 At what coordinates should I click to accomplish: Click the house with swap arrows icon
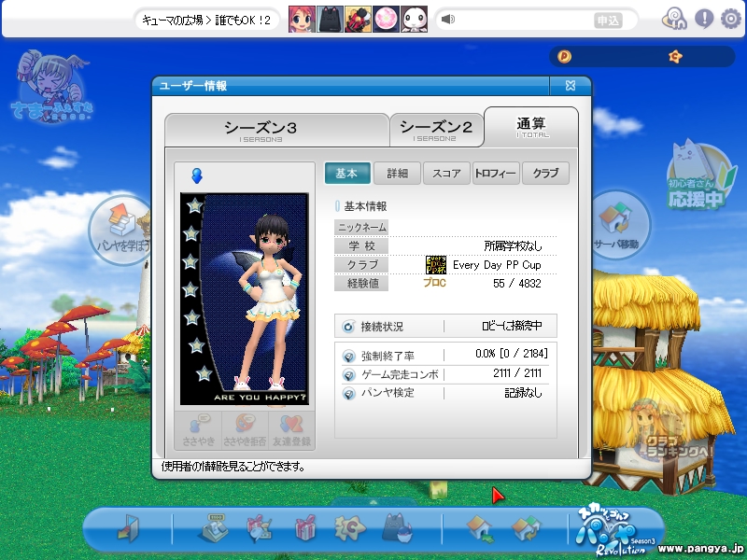[x=526, y=528]
